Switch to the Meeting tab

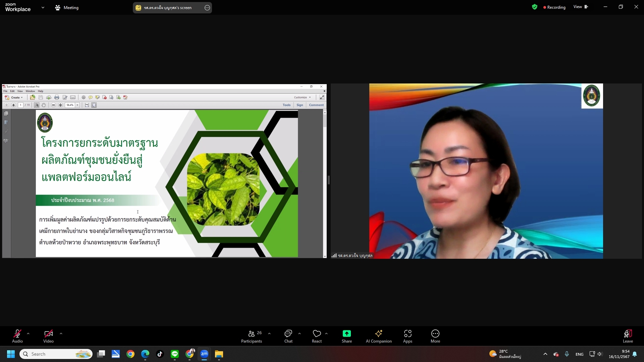[67, 7]
